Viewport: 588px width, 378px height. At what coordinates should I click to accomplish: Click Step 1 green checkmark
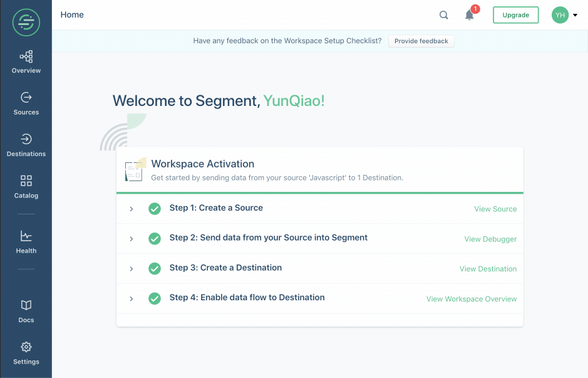click(155, 208)
